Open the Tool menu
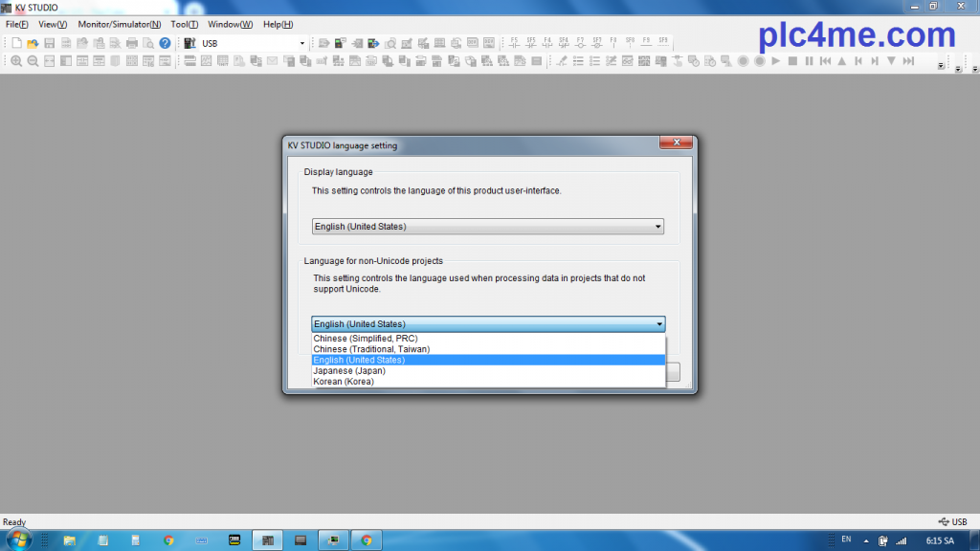 tap(185, 24)
